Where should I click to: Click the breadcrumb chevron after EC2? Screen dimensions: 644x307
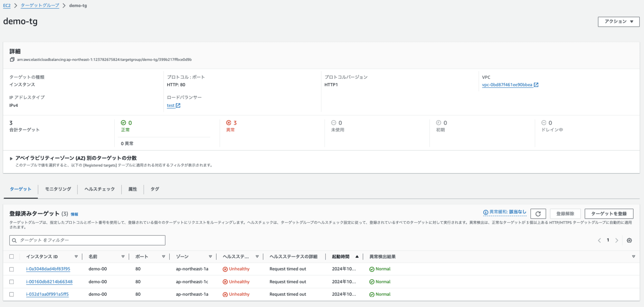tap(15, 5)
